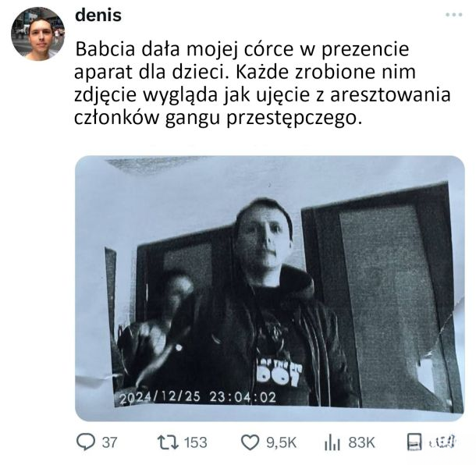476x465 pixels.
Task: Open the three-dot more options menu
Action: [x=454, y=15]
